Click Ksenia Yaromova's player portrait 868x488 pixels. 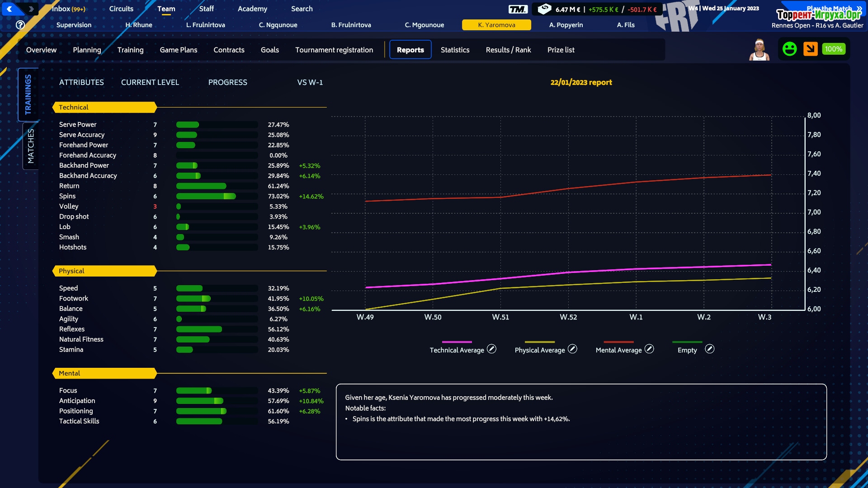pyautogui.click(x=759, y=50)
